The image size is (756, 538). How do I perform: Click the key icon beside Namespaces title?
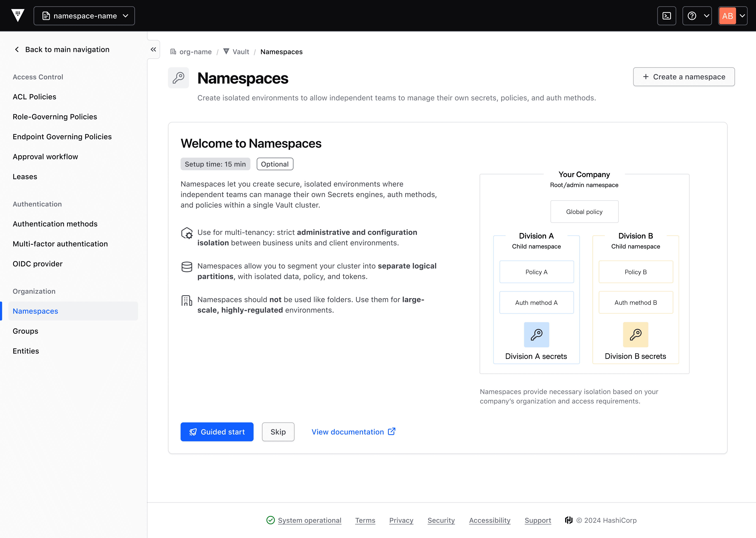click(x=178, y=78)
